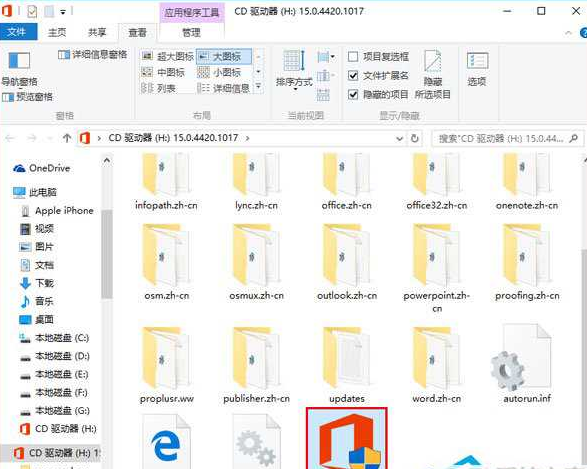Select the Edge HTML file icon

[x=166, y=442]
